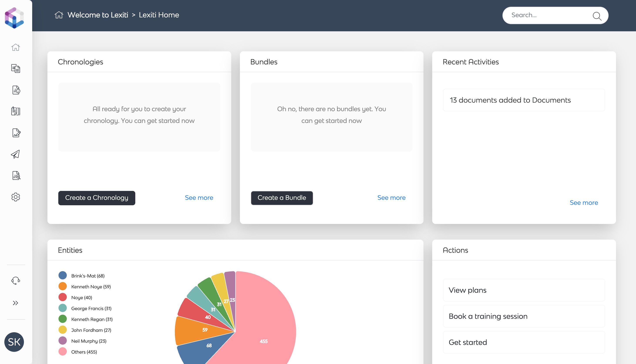
Task: Open See more under Recent Activities
Action: pyautogui.click(x=584, y=203)
